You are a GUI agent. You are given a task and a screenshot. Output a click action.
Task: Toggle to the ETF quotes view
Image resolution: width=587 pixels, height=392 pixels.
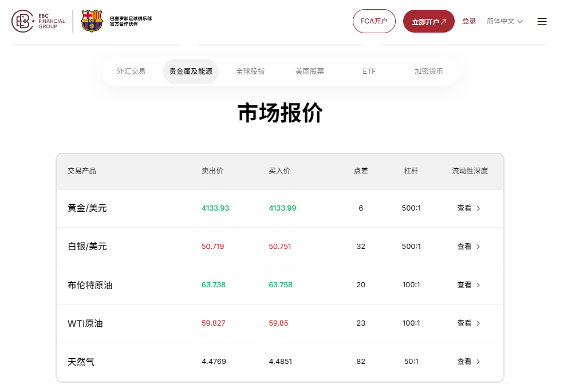369,71
